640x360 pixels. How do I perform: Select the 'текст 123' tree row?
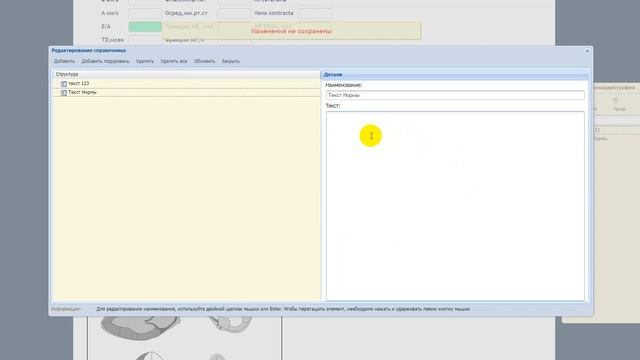click(187, 83)
